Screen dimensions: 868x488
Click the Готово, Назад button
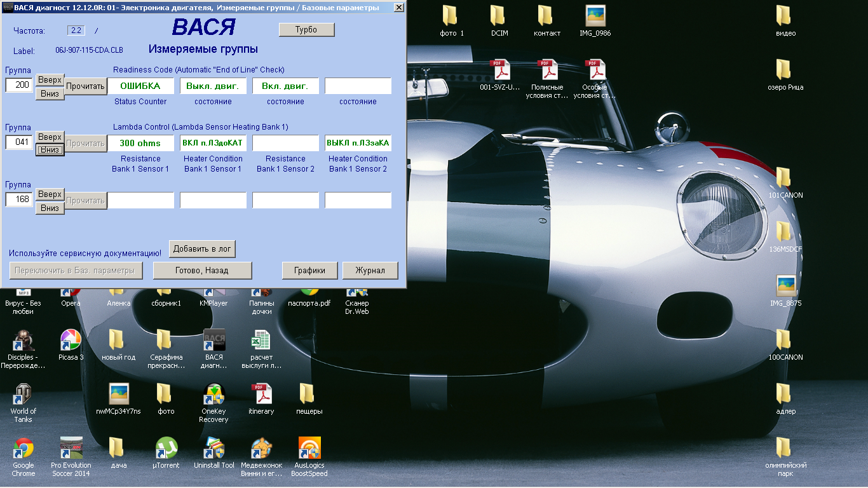point(202,270)
